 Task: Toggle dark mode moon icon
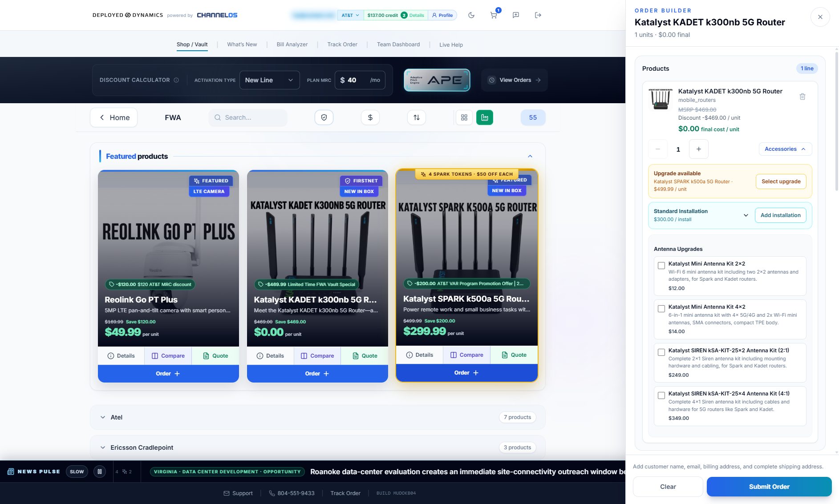point(471,15)
